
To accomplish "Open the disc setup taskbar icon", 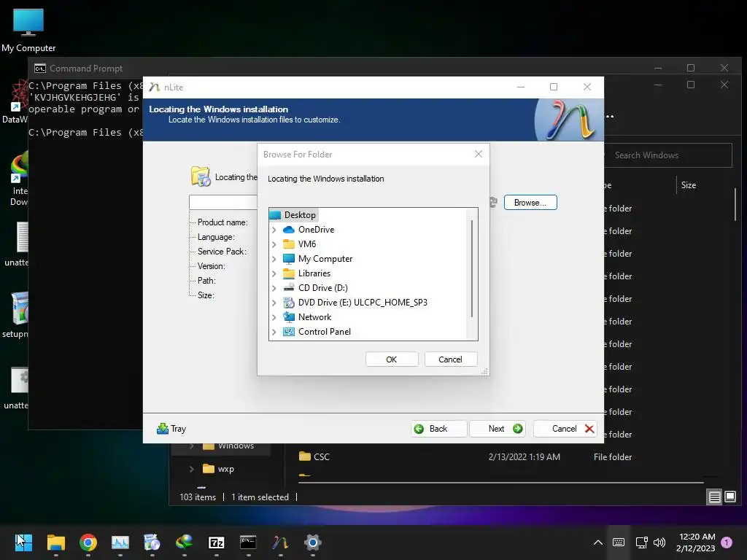I will point(152,542).
